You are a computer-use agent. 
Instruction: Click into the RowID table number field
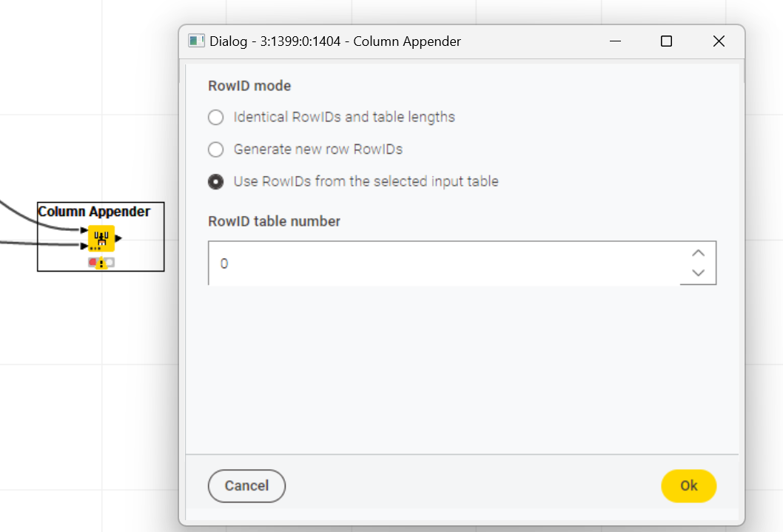coord(444,263)
